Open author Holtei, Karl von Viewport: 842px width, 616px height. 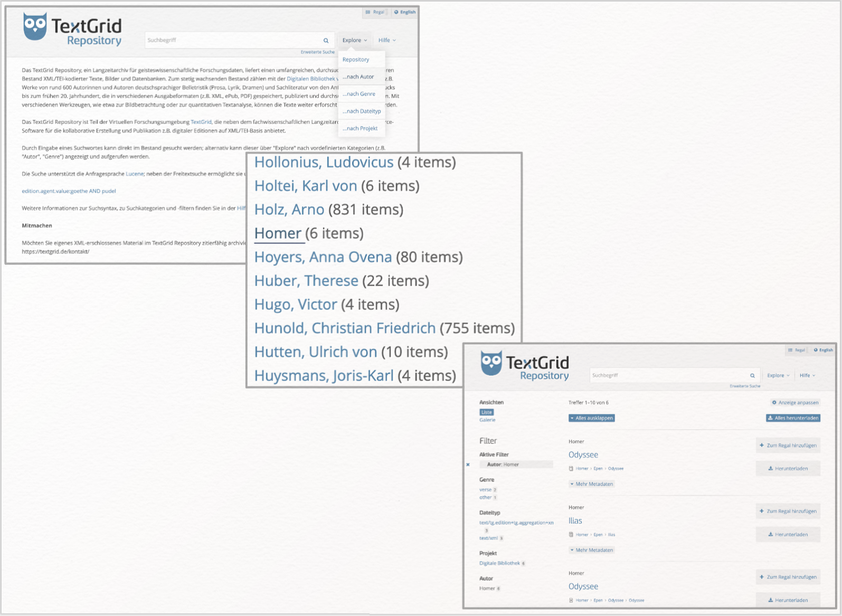(x=306, y=186)
